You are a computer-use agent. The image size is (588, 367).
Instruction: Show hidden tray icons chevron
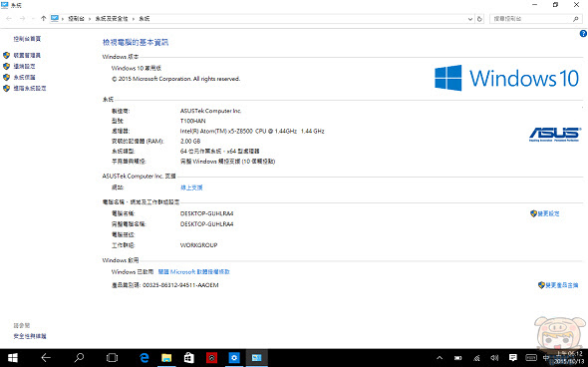(440, 358)
